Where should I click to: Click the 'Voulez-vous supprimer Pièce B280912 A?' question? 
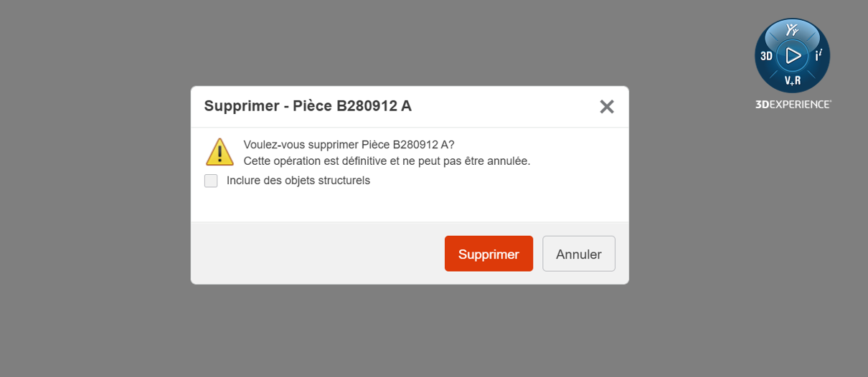pyautogui.click(x=349, y=144)
